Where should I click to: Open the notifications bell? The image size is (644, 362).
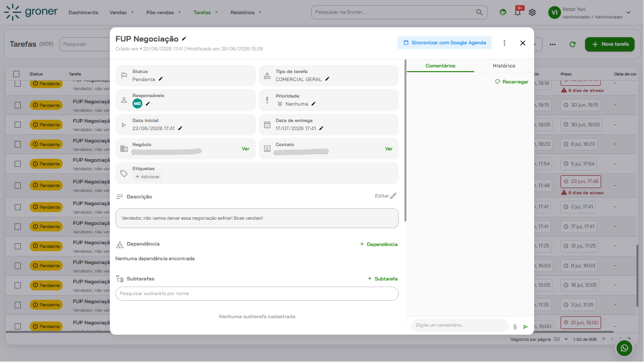(518, 13)
